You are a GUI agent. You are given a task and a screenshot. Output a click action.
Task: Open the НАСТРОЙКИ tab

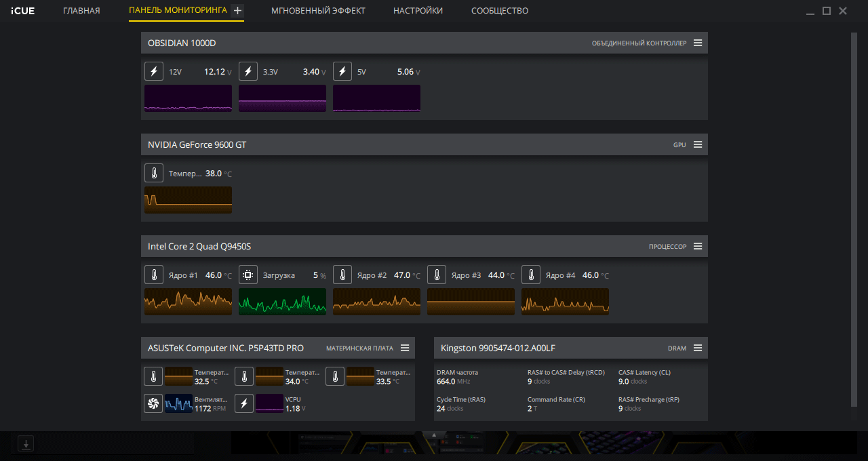pos(418,11)
